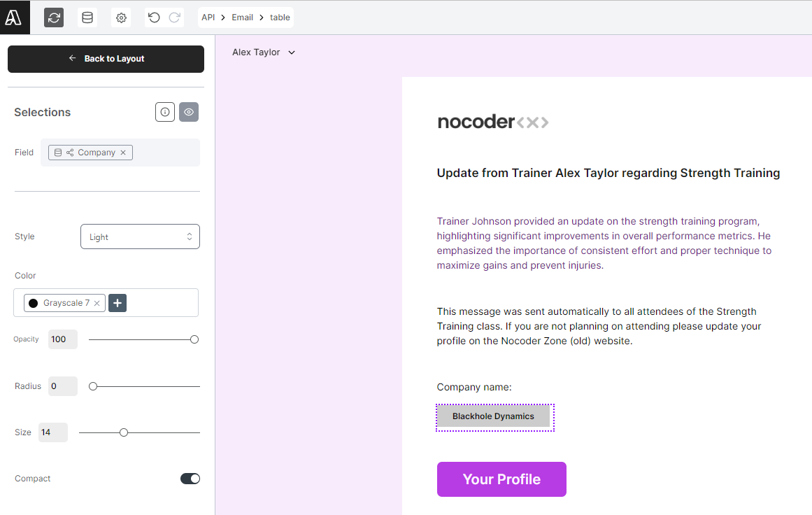Click the app logo in top-left corner
812x515 pixels.
tap(14, 17)
